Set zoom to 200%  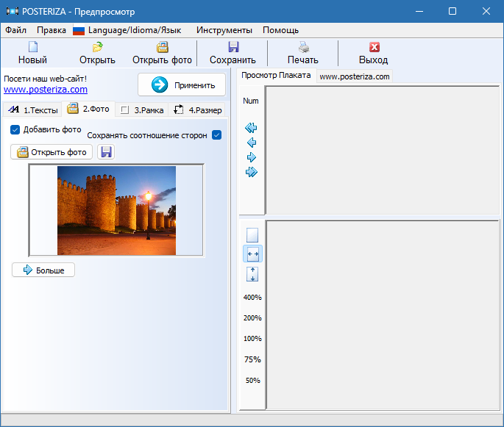pyautogui.click(x=252, y=317)
